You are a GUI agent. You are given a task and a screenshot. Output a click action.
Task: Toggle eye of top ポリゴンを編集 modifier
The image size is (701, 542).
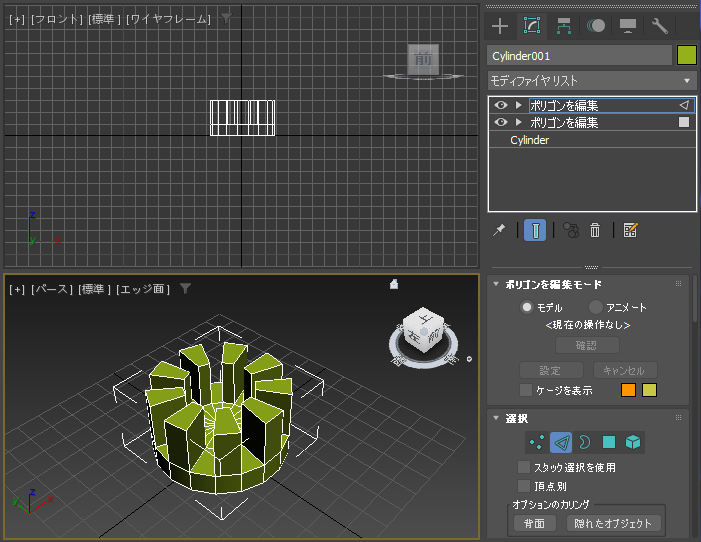[501, 105]
